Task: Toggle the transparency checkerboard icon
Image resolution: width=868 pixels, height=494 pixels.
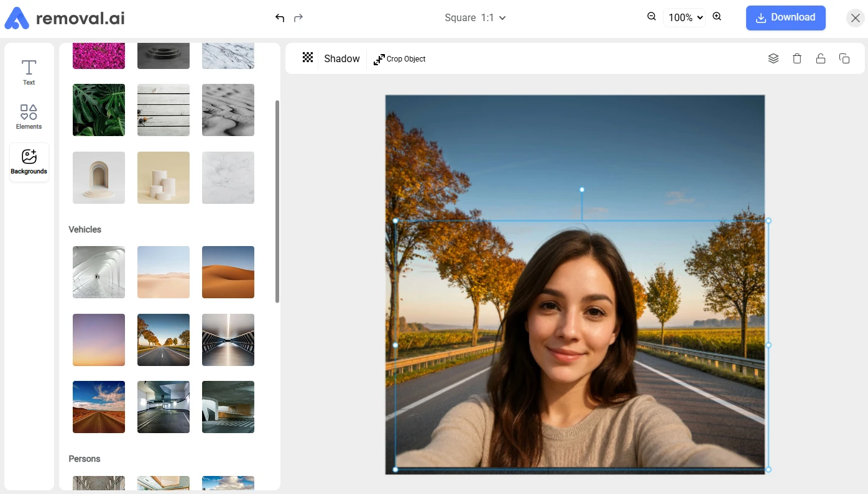Action: point(308,58)
